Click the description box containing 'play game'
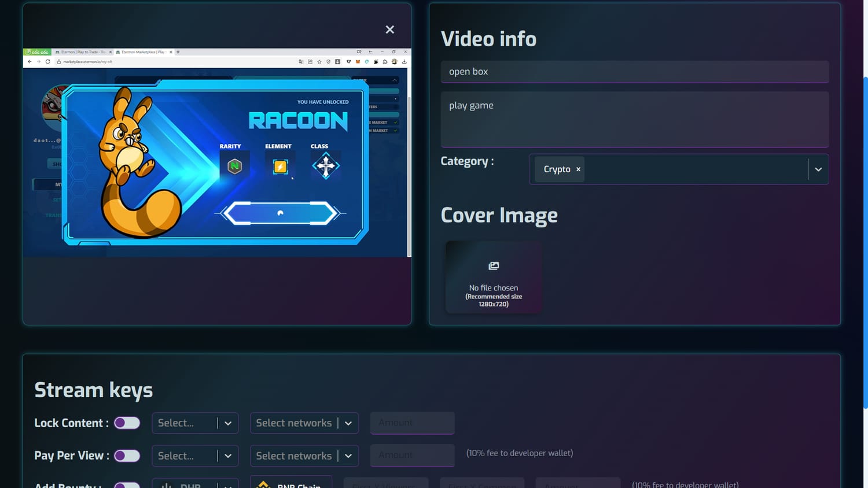 pos(635,119)
